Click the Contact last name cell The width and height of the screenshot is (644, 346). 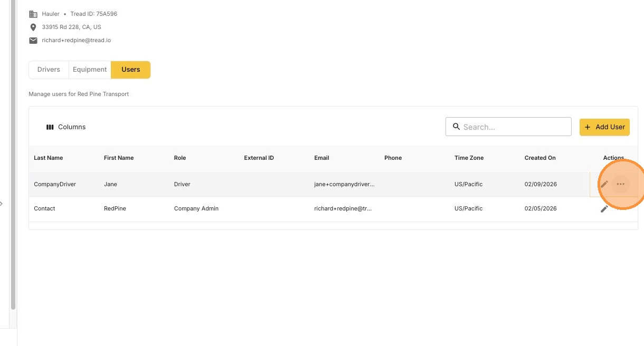tap(44, 208)
